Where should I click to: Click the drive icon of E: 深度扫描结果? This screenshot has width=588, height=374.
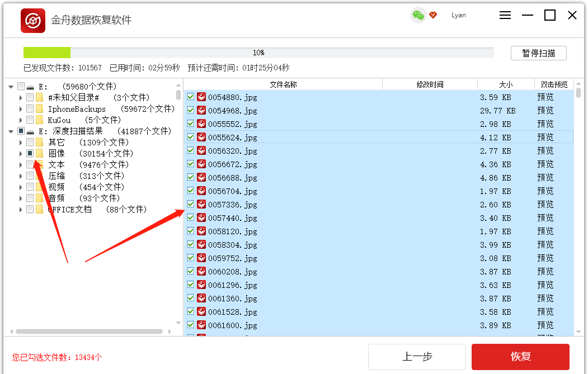coord(30,132)
